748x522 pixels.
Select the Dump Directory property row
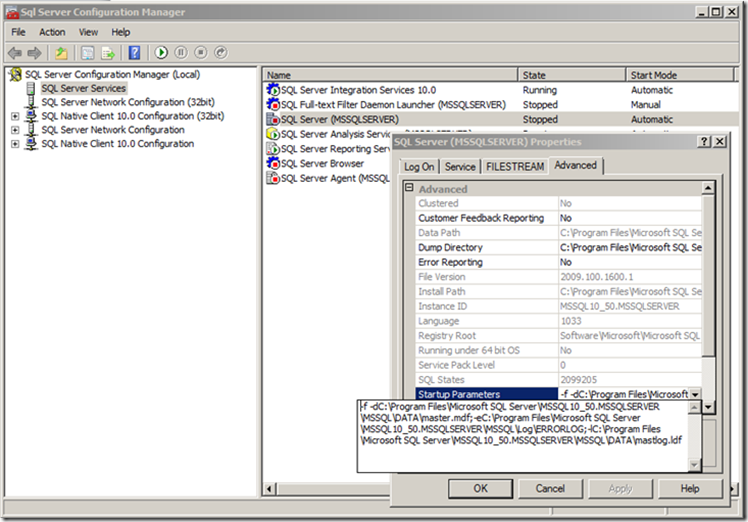[559, 247]
